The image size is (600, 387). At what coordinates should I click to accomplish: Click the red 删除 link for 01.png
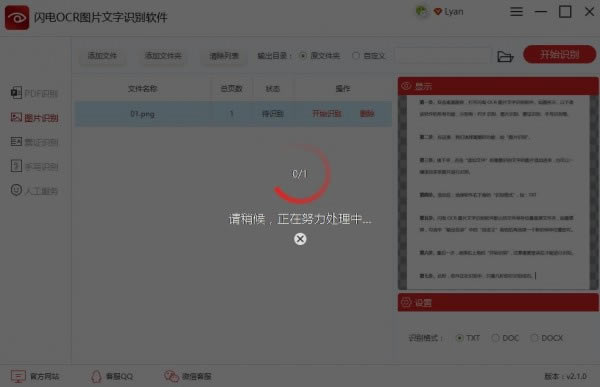click(x=367, y=114)
